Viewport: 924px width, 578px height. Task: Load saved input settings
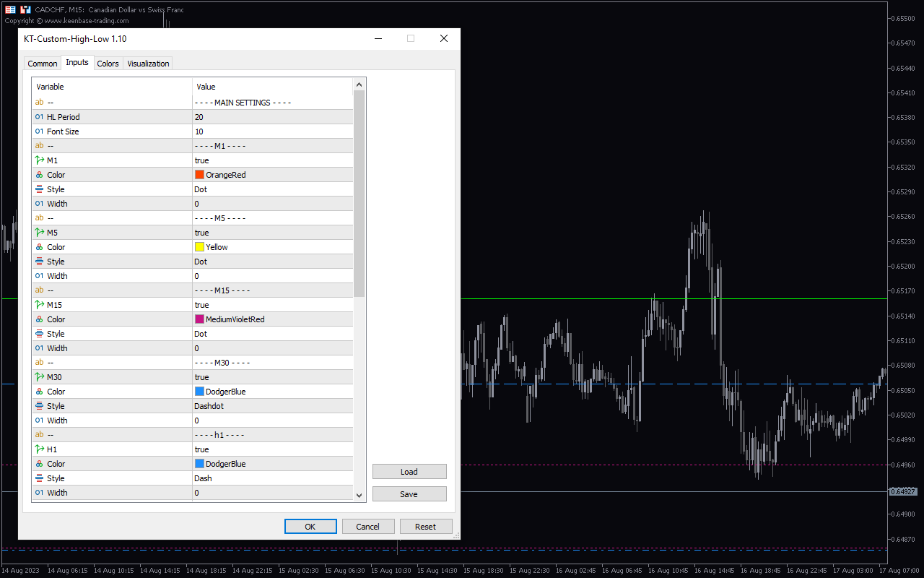pyautogui.click(x=409, y=472)
